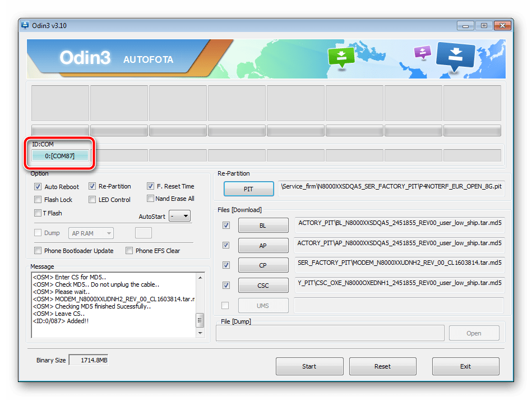Click the Odin3 app icon in title bar
This screenshot has width=532, height=400.
click(x=25, y=25)
